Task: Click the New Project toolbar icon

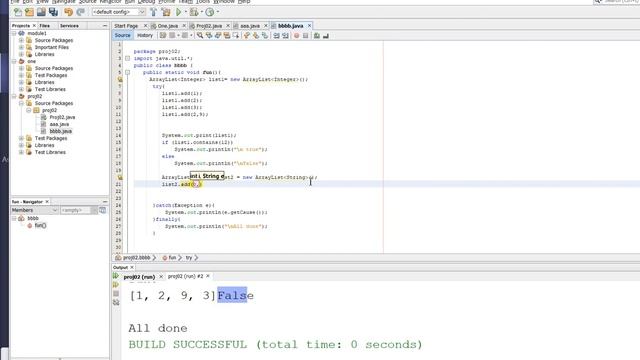Action: click(29, 12)
